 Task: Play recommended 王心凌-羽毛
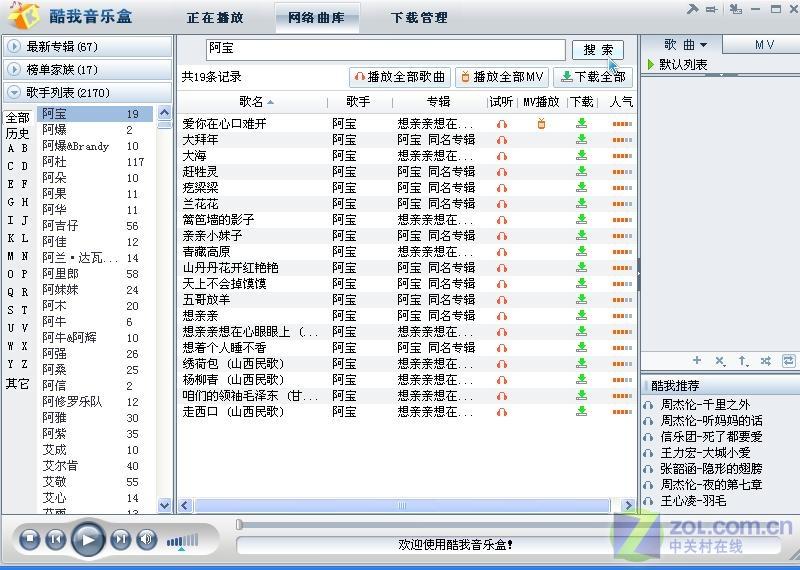tap(693, 501)
